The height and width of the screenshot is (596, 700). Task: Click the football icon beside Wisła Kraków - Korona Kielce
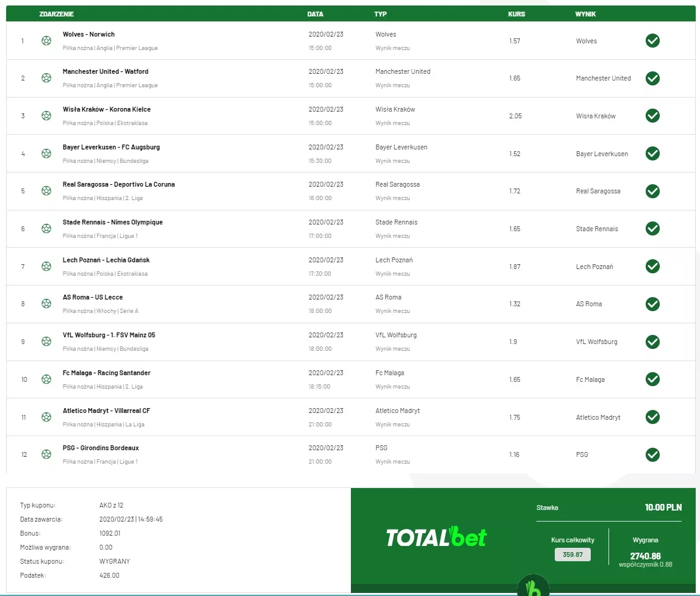point(46,116)
